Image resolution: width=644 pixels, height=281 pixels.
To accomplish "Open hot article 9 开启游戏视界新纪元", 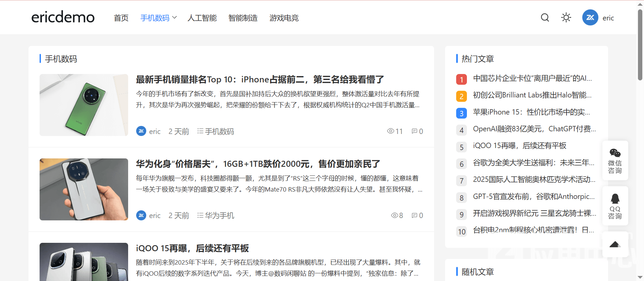I will click(535, 213).
